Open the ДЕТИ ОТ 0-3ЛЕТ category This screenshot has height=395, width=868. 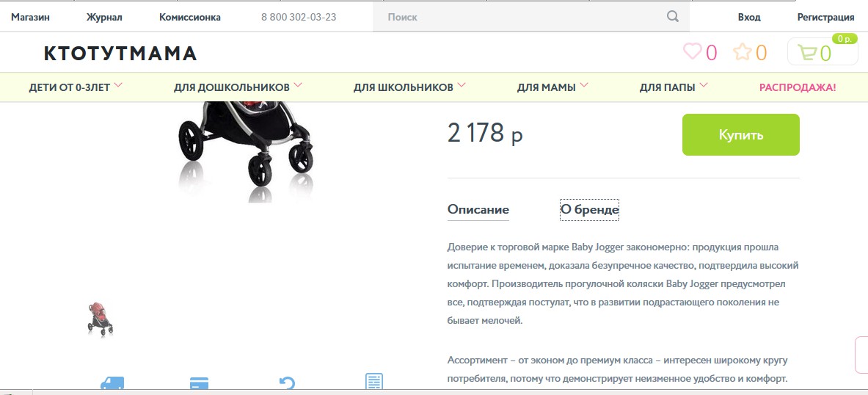tap(69, 87)
